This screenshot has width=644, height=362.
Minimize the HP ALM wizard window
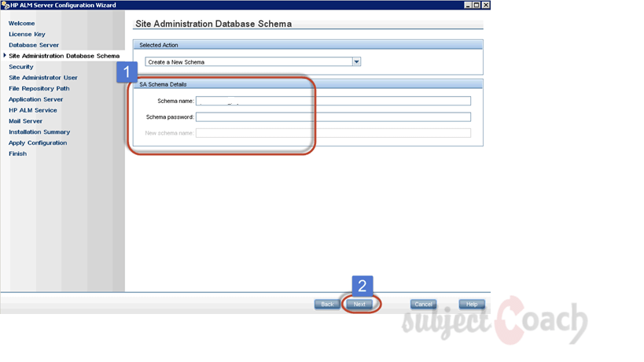pyautogui.click(x=468, y=5)
